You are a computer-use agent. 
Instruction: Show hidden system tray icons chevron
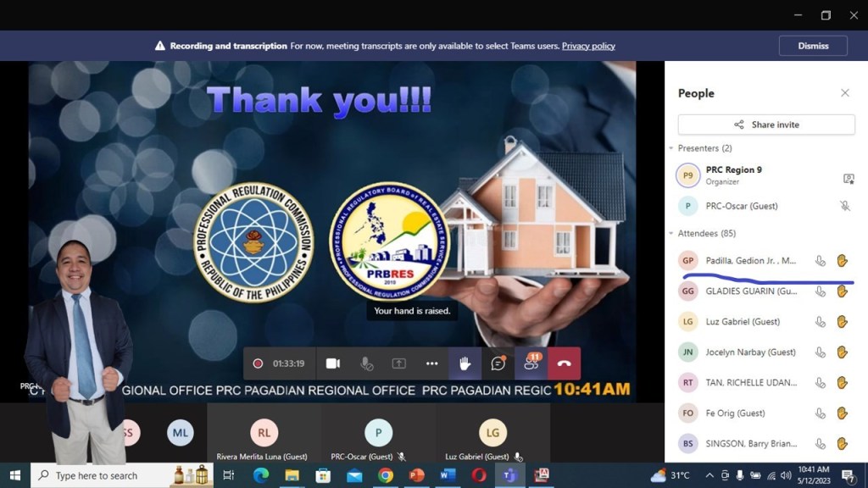tap(709, 475)
